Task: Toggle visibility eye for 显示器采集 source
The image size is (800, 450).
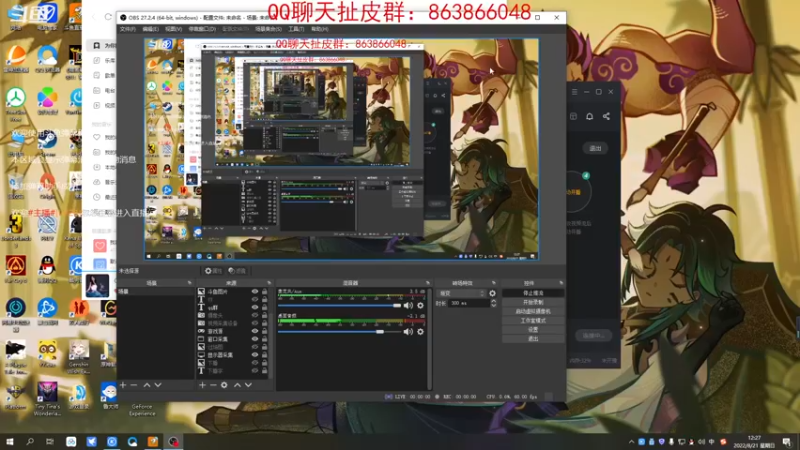Action: 255,355
